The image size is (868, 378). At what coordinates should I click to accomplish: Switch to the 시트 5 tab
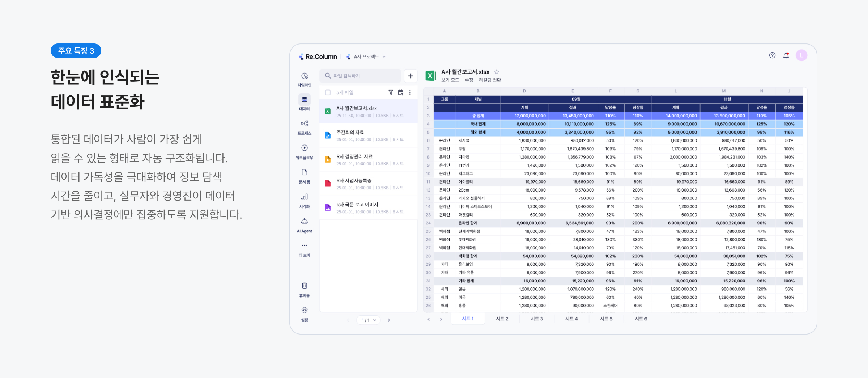(606, 319)
